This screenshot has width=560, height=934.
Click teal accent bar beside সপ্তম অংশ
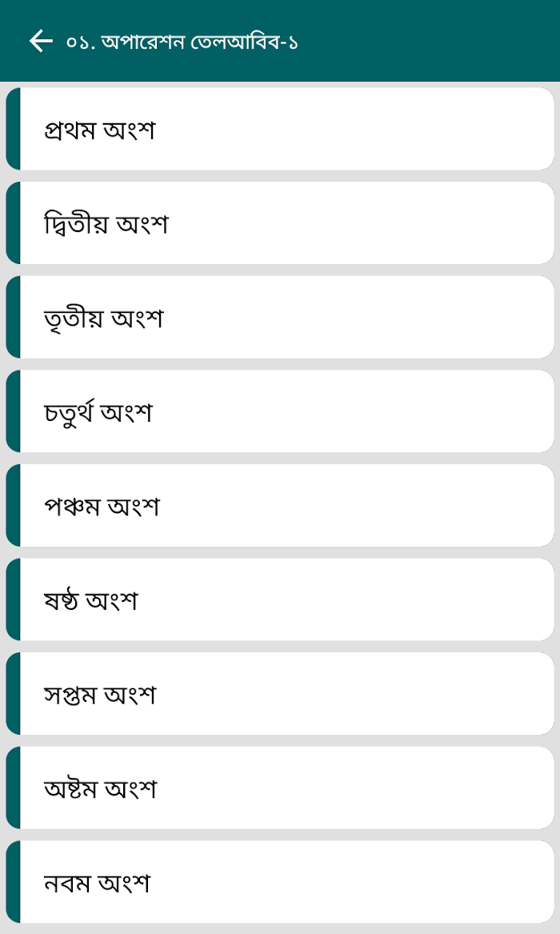(x=13, y=693)
